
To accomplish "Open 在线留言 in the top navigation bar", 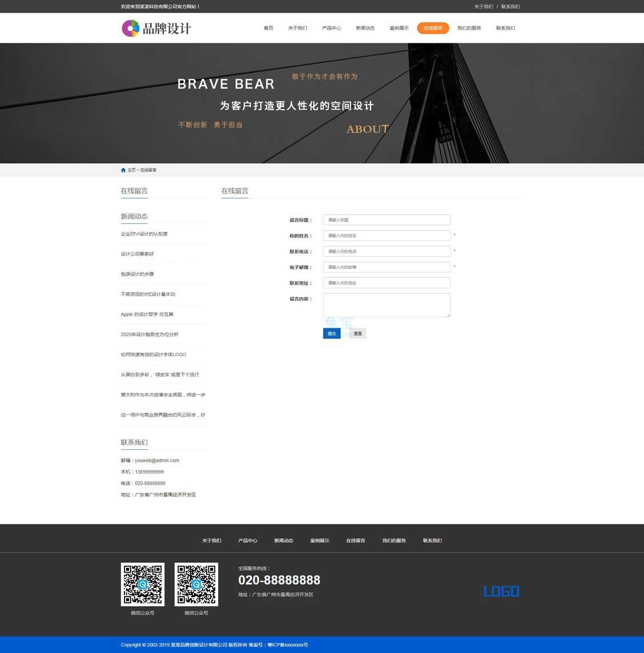I will [433, 28].
